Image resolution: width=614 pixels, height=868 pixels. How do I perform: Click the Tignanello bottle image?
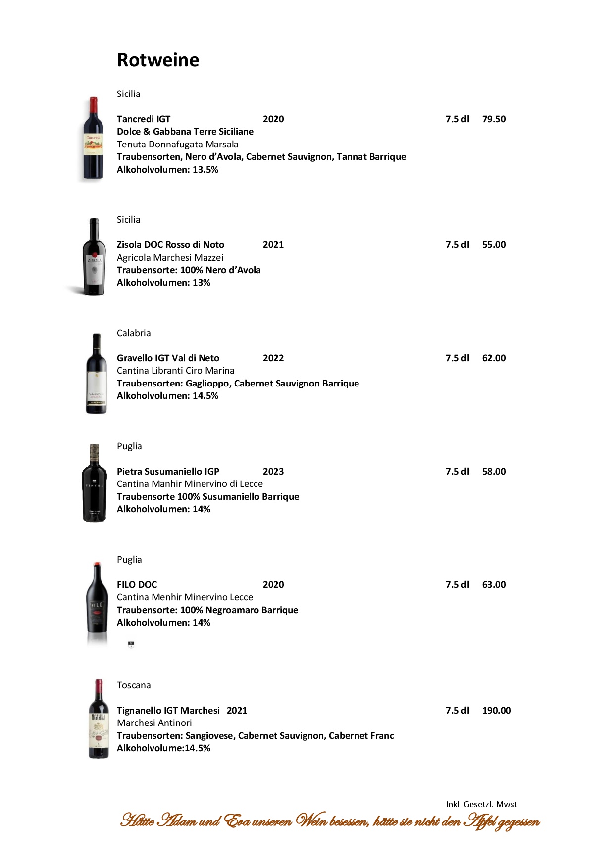tap(99, 719)
